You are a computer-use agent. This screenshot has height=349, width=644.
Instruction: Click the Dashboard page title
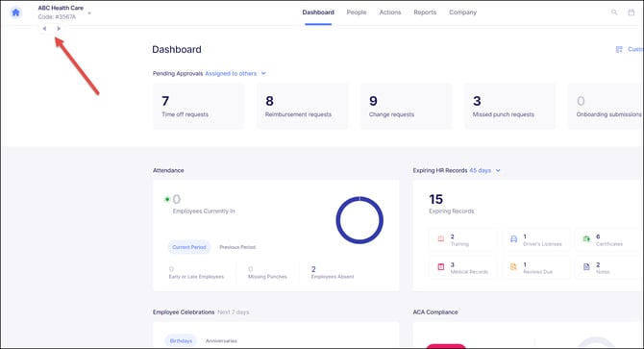(x=177, y=49)
